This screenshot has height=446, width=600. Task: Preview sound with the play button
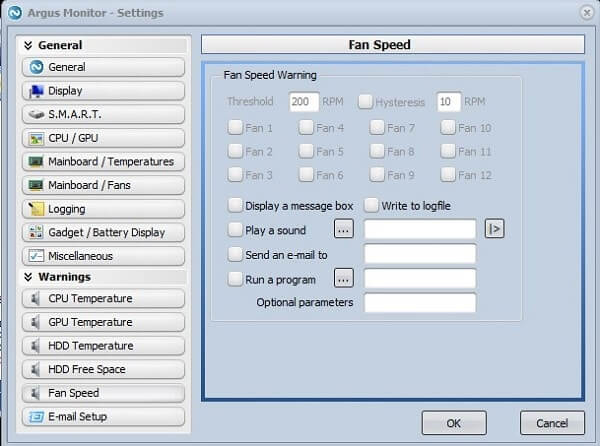494,229
